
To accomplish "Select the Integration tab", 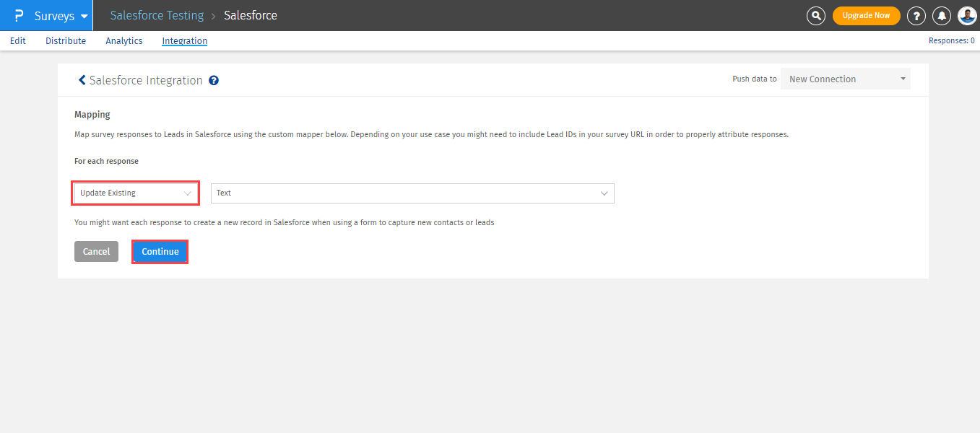I will pyautogui.click(x=184, y=40).
